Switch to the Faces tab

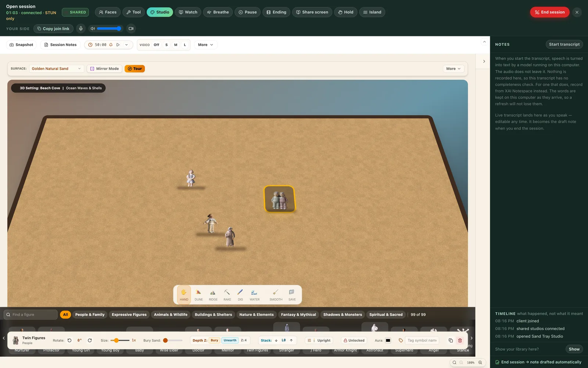(x=108, y=12)
